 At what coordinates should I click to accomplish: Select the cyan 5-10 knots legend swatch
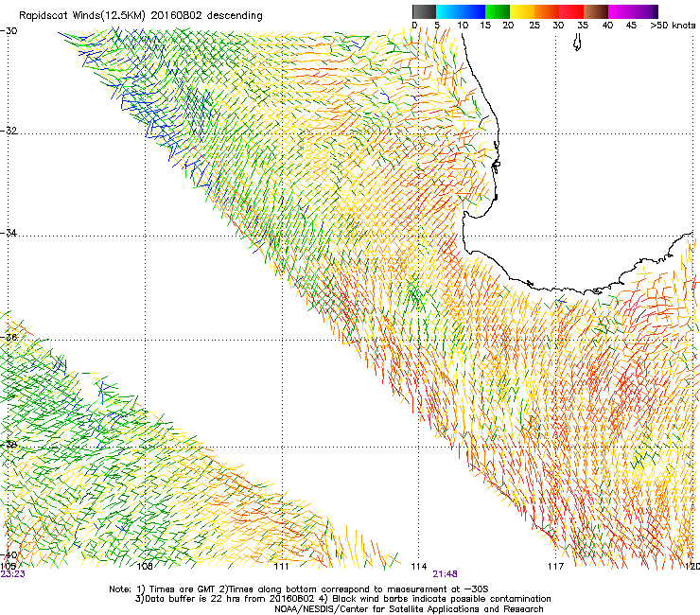pyautogui.click(x=447, y=11)
